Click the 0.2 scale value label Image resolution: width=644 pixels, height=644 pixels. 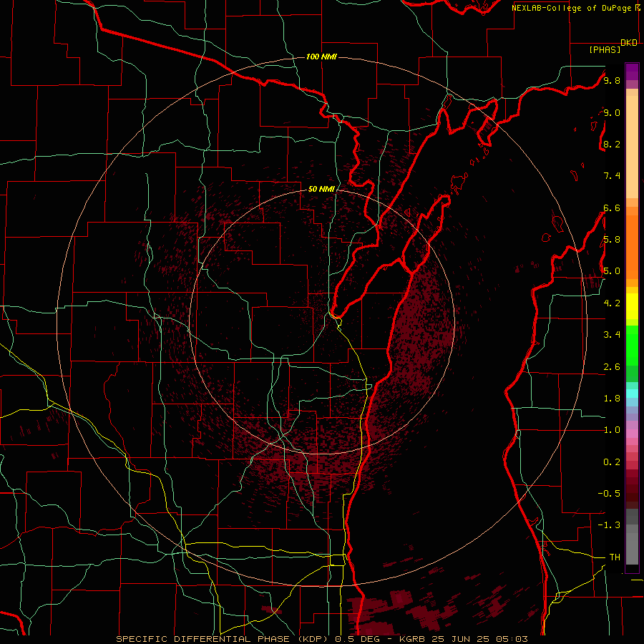(x=612, y=462)
